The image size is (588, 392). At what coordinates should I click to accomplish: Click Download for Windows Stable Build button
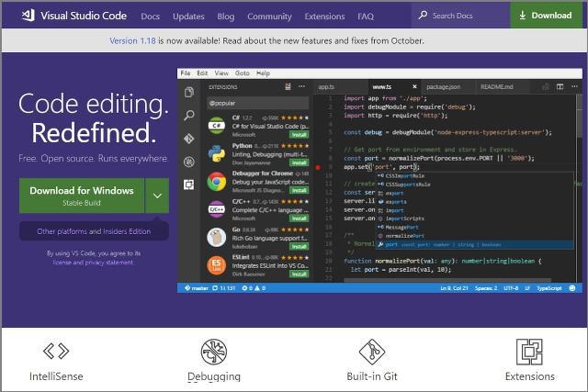[x=82, y=196]
